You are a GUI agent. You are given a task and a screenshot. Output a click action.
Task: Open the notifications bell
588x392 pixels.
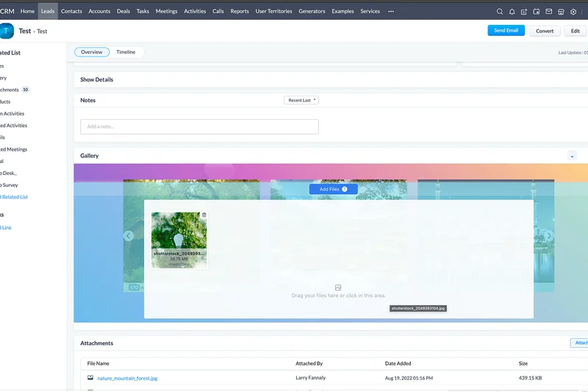click(x=512, y=12)
